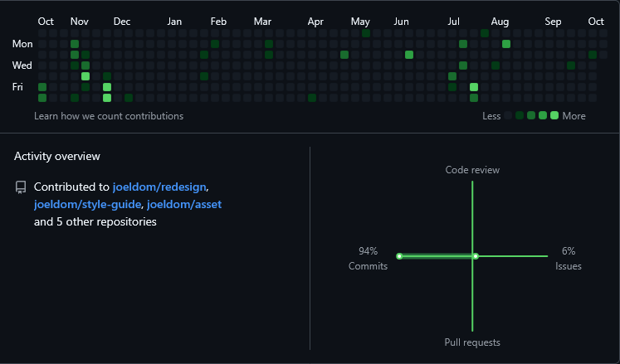Click the 94% Commits label
This screenshot has height=364, width=620.
coord(368,258)
